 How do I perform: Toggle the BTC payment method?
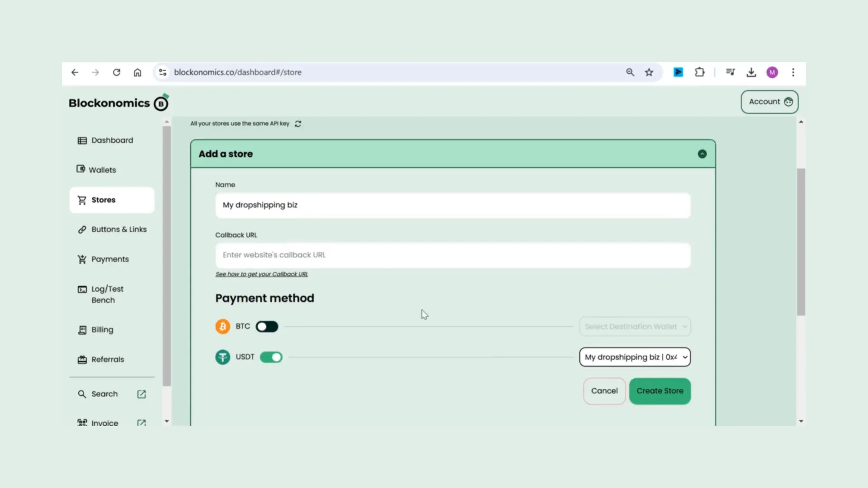(x=266, y=326)
